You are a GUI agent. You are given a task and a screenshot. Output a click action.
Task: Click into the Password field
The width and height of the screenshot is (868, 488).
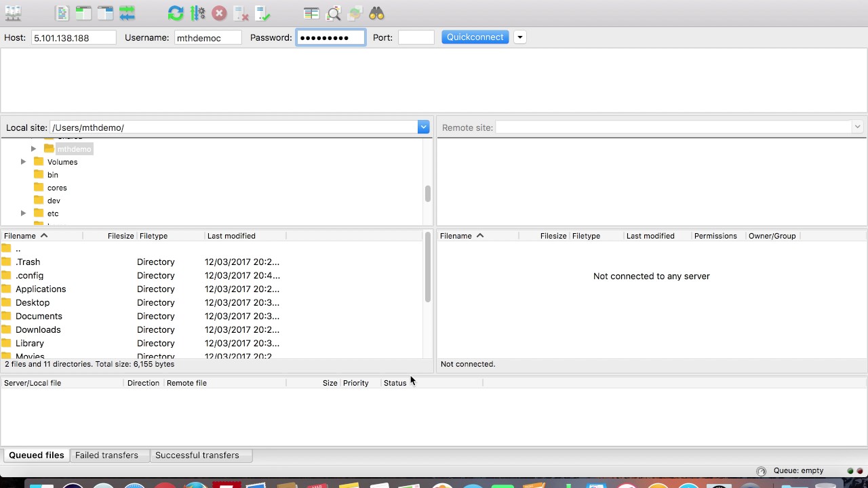coord(330,38)
